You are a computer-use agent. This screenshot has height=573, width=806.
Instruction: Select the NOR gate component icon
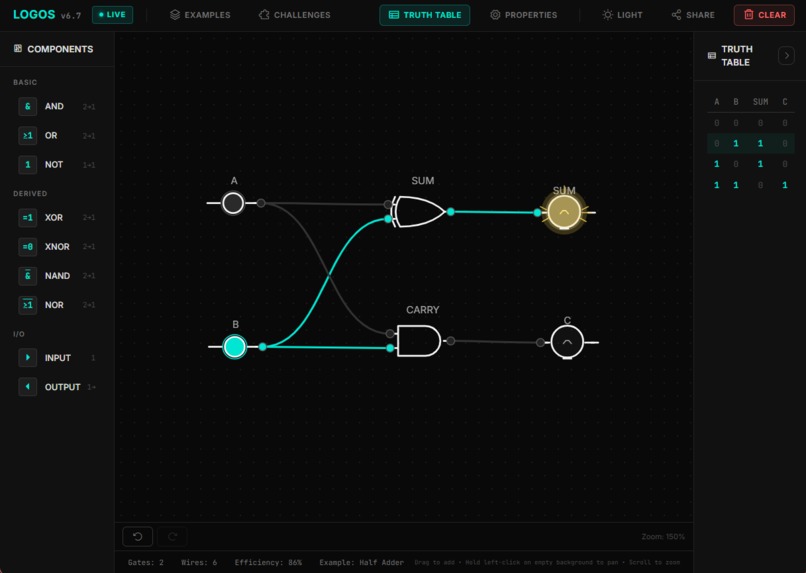tap(28, 305)
